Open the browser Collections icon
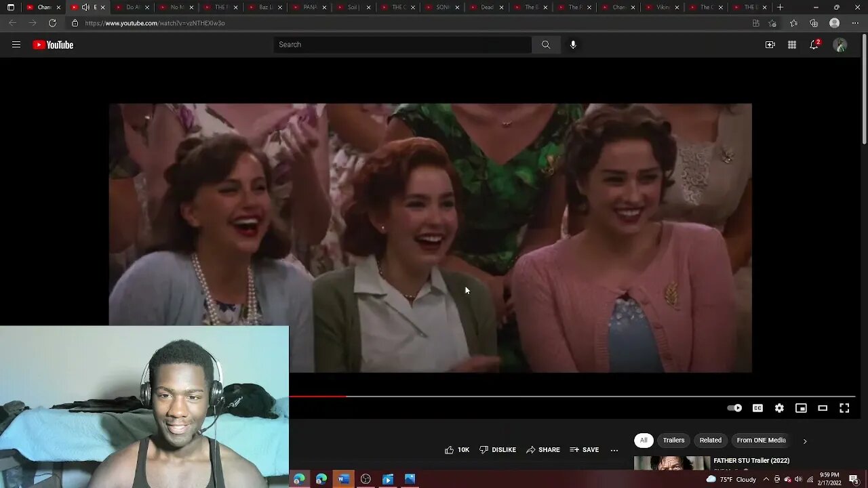 pos(814,23)
